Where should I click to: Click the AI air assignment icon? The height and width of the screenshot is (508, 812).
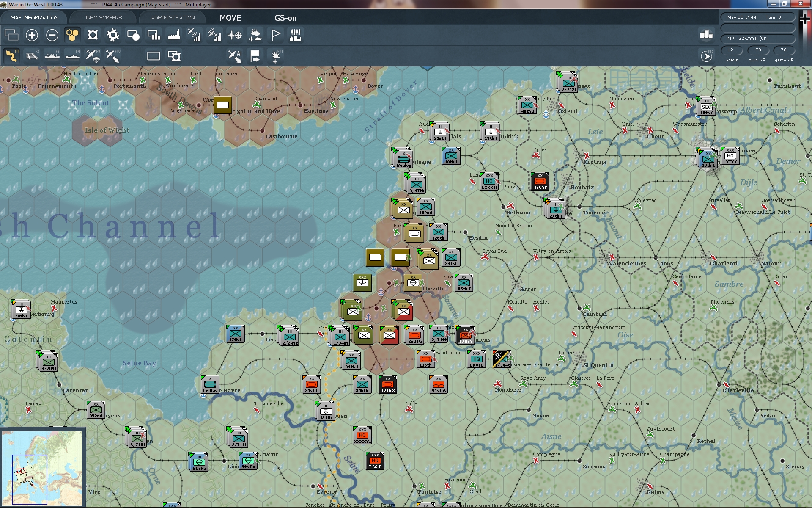point(235,56)
